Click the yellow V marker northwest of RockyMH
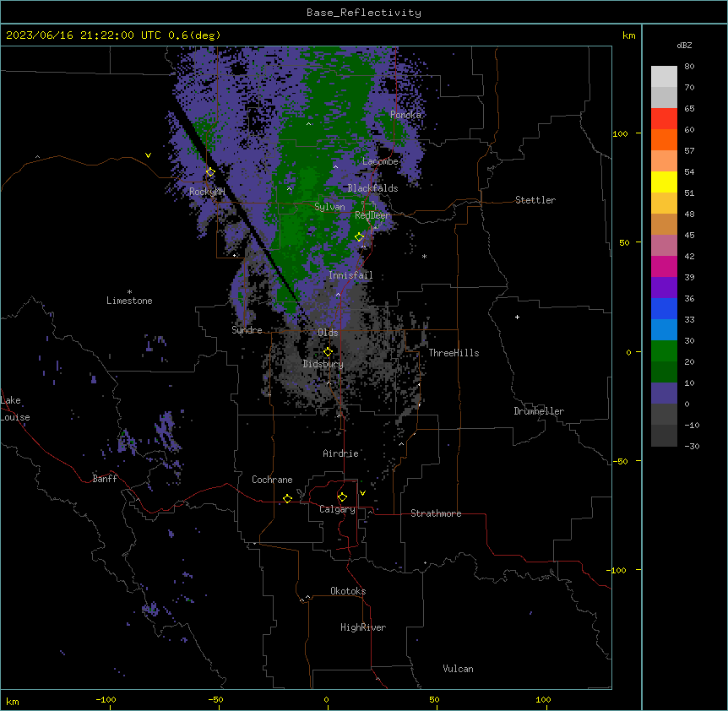The width and height of the screenshot is (728, 711). [148, 155]
